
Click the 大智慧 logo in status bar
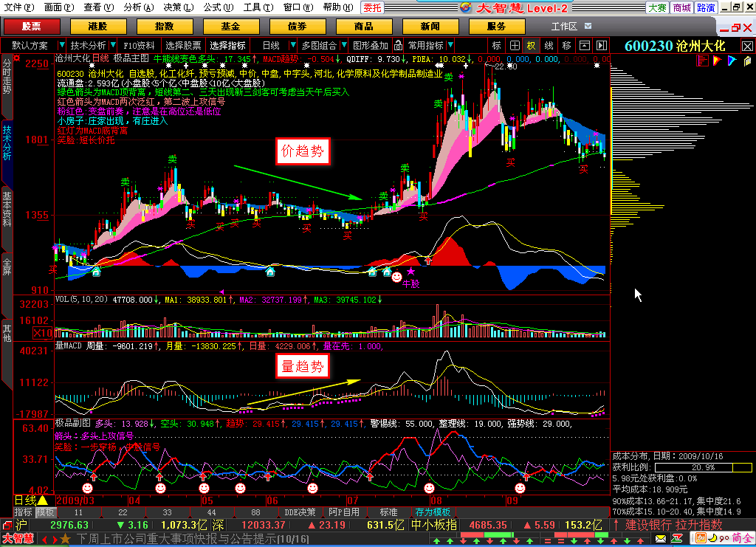pyautogui.click(x=18, y=539)
